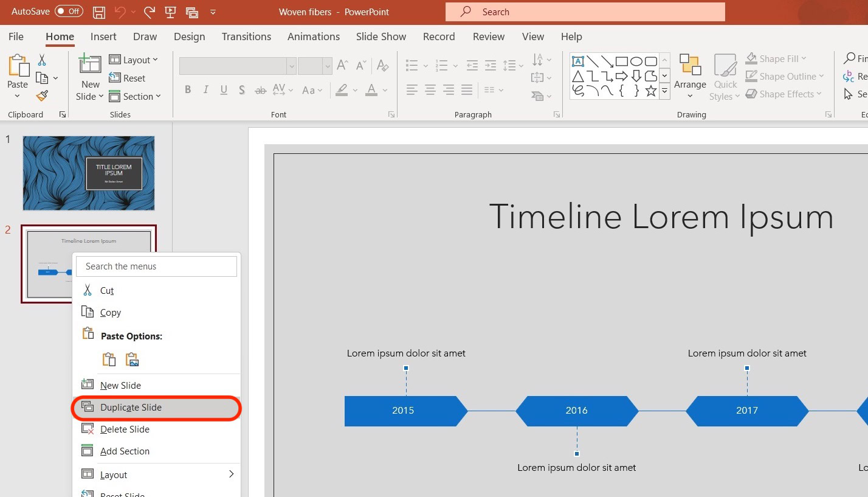
Task: Expand the Bullets list dropdown
Action: (425, 65)
